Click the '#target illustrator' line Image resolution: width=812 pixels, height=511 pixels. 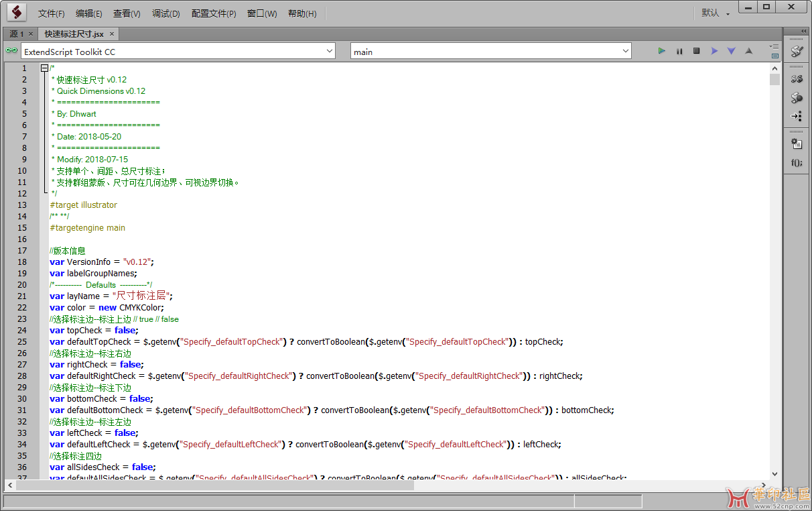tap(83, 205)
